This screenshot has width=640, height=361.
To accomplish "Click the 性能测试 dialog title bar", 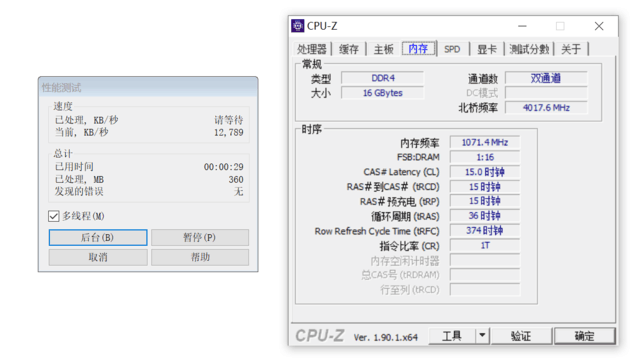I will coord(148,87).
